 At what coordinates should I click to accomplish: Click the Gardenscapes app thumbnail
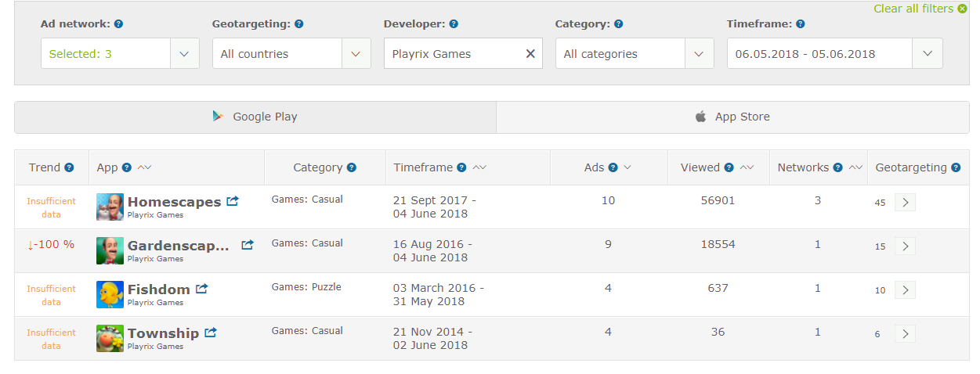(x=110, y=250)
